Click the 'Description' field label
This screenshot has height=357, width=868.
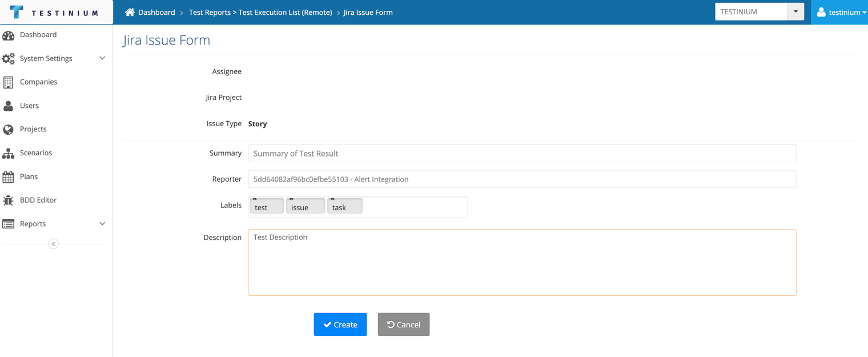222,238
